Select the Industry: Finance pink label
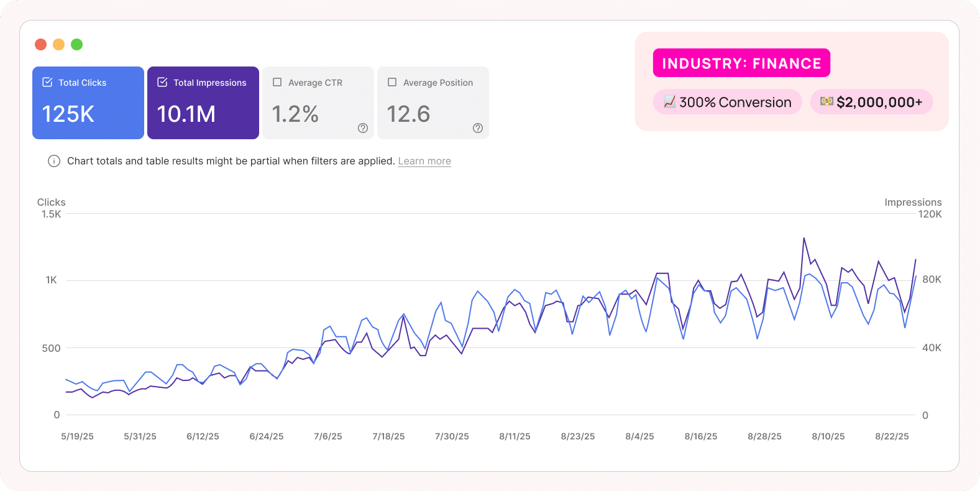This screenshot has width=980, height=491. [741, 63]
